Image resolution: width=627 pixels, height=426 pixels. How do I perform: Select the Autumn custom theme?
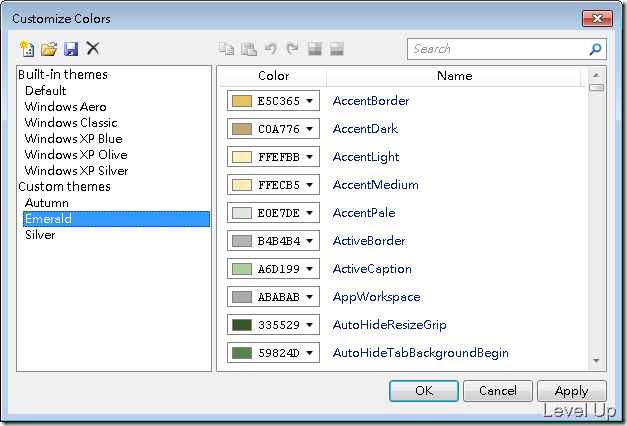tap(47, 203)
